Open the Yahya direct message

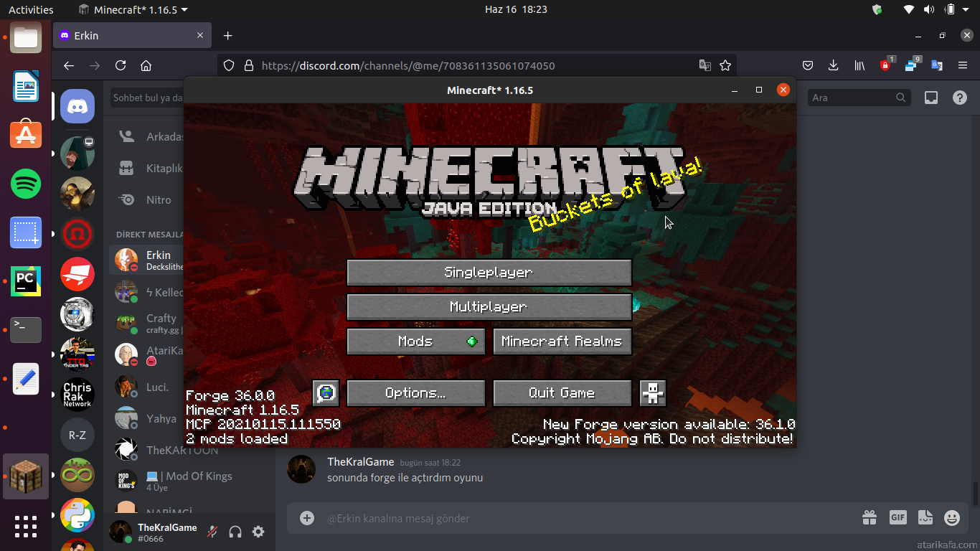pyautogui.click(x=148, y=418)
